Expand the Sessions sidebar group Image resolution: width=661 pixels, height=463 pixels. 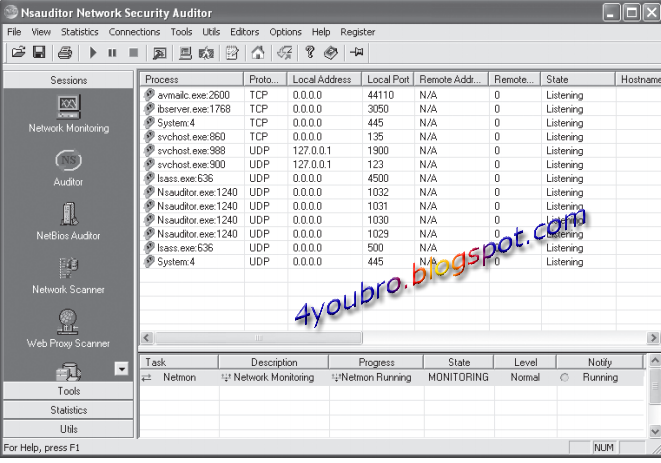[x=68, y=80]
